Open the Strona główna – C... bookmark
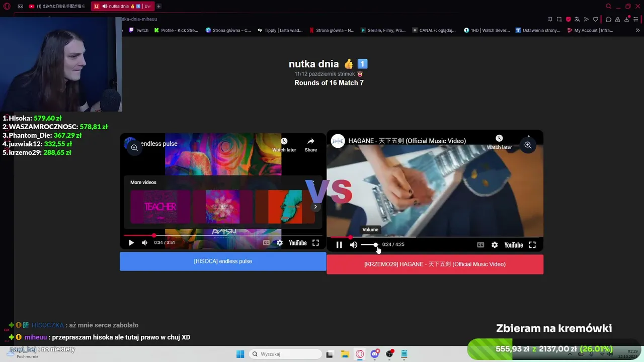 [x=228, y=30]
